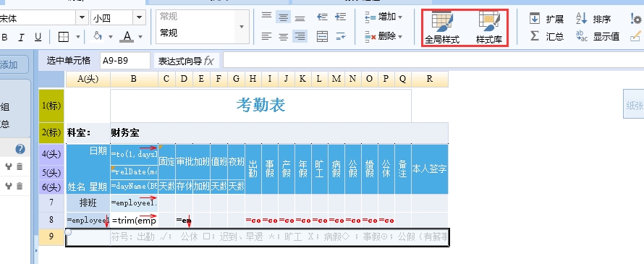
Task: Click the 显示值 display value icon
Action: pos(582,36)
